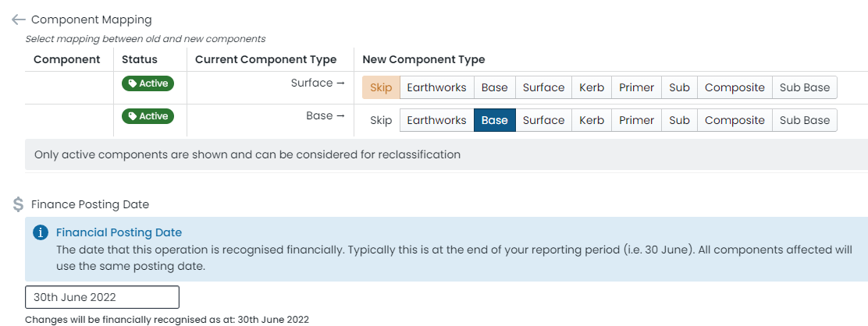
Task: Pick Base type for the Base component
Action: (495, 120)
